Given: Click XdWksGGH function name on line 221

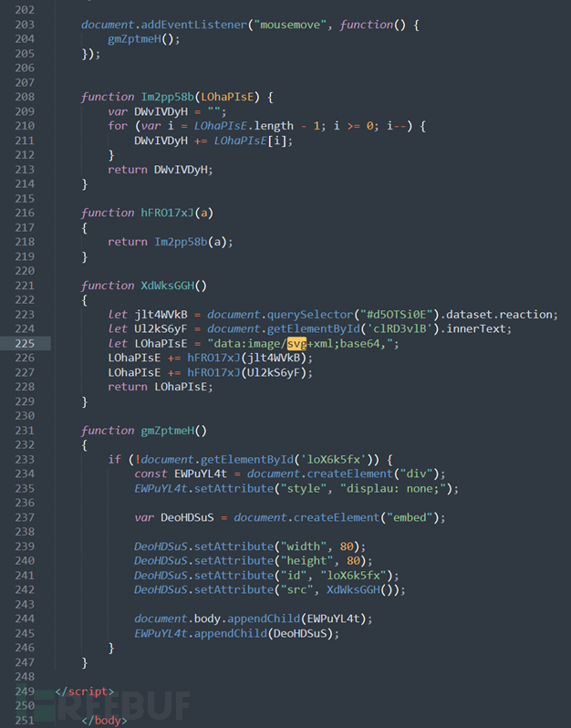Looking at the screenshot, I should pos(167,286).
